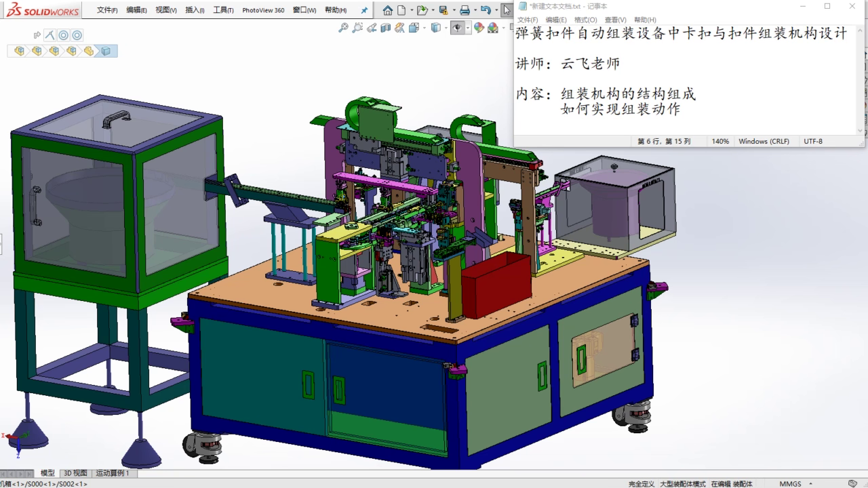Open the Save dropdown arrow

pos(454,10)
